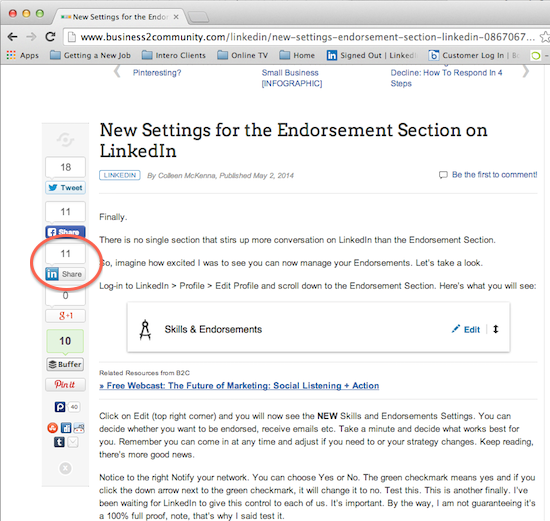
Task: Share via the StumbleUpon icon
Action: point(52,428)
